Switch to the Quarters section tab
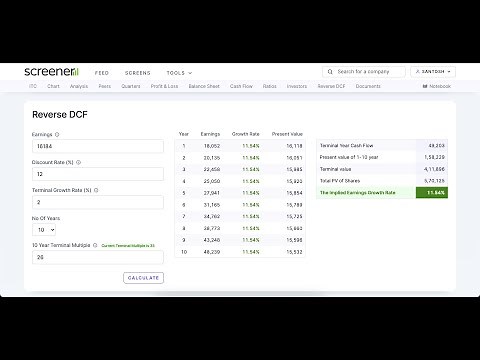This screenshot has height=360, width=480. click(131, 86)
